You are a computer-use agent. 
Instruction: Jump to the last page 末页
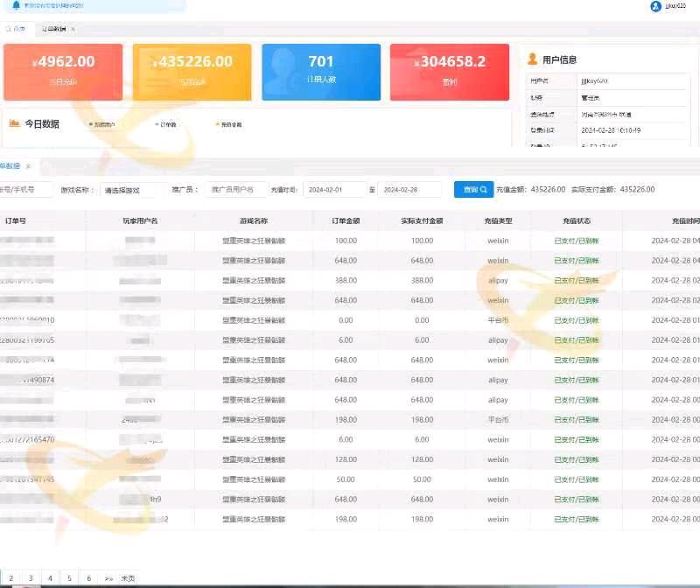[x=128, y=577]
